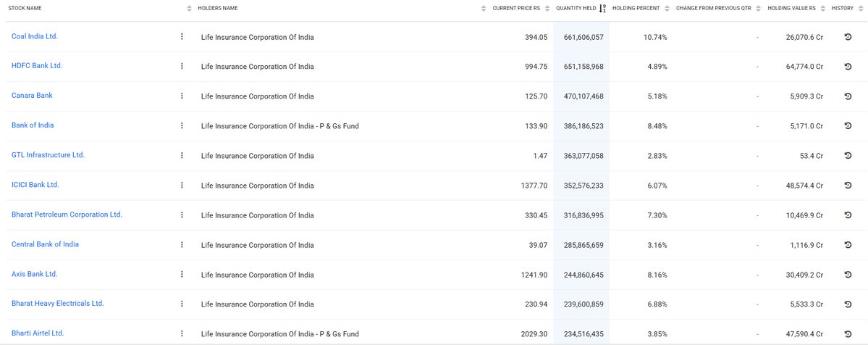Open Coal India Ltd. stock link
The height and width of the screenshot is (345, 868).
tap(34, 36)
